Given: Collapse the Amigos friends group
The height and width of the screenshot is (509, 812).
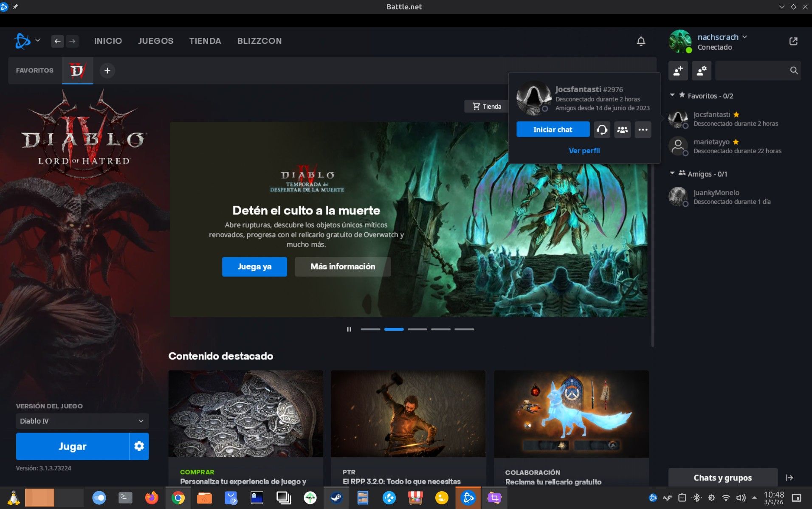Looking at the screenshot, I should click(x=672, y=173).
